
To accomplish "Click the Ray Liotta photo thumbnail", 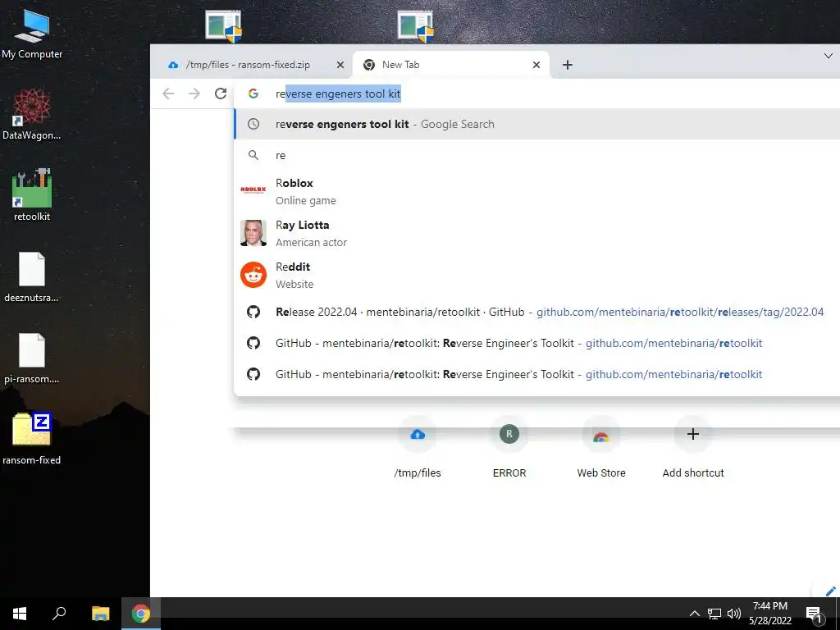I will tap(253, 233).
